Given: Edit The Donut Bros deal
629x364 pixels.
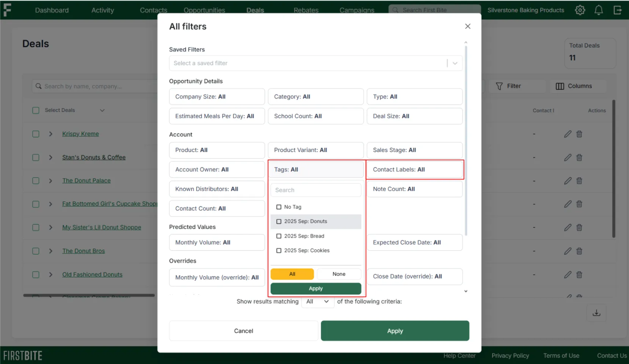Looking at the screenshot, I should [x=568, y=251].
